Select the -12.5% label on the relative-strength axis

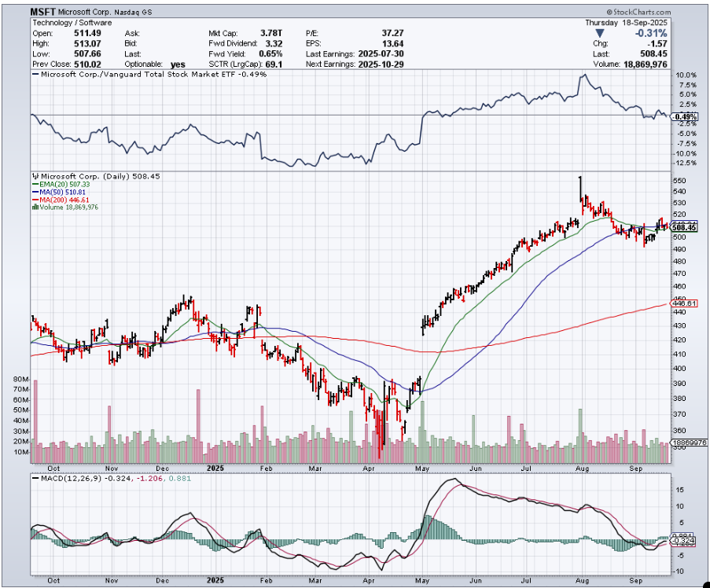(685, 163)
